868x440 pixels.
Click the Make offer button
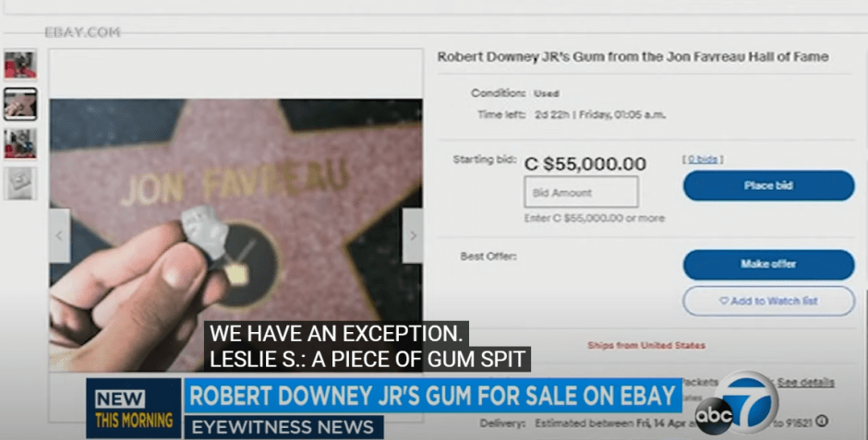768,264
